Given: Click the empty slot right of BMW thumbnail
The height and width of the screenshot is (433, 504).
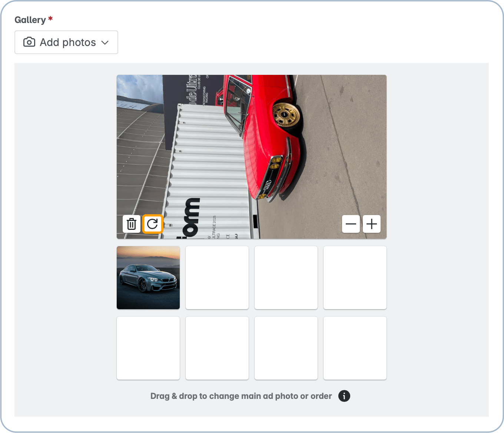Looking at the screenshot, I should pos(217,278).
